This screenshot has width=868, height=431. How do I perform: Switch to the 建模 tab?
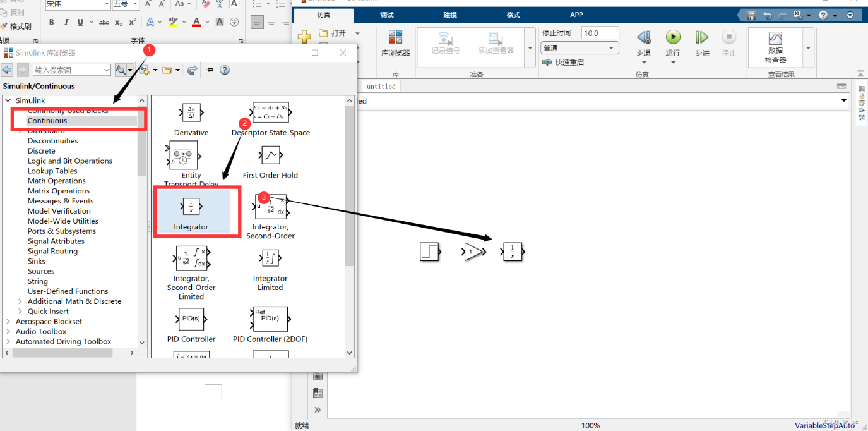click(x=450, y=15)
